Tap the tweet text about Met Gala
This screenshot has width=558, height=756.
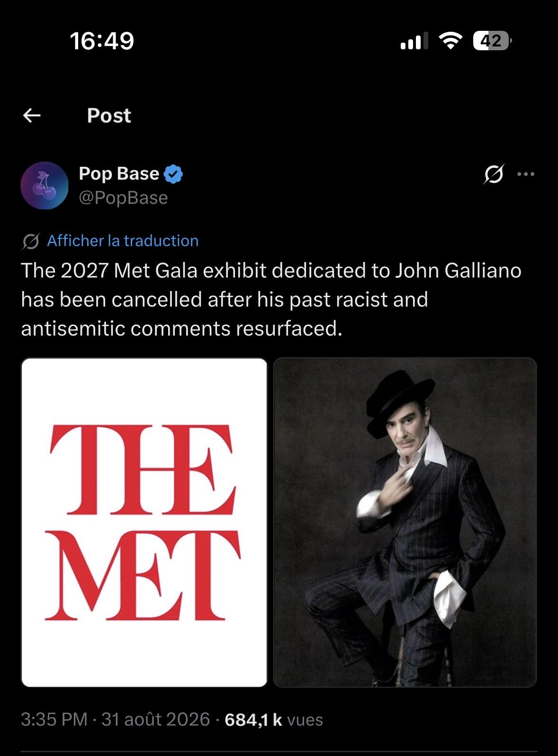pos(271,300)
